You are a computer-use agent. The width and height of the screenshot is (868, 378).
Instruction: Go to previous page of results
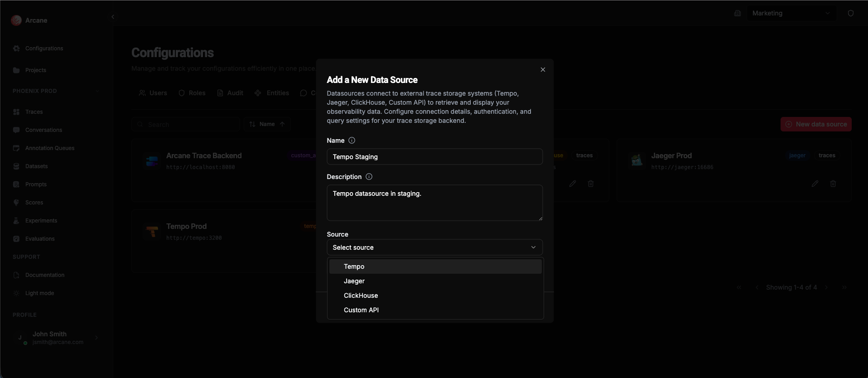(x=757, y=287)
